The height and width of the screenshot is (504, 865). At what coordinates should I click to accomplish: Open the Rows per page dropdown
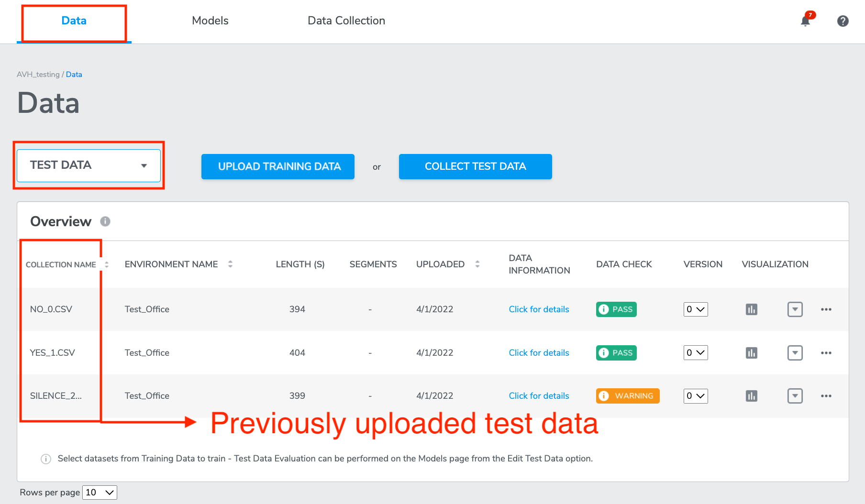[x=100, y=492]
